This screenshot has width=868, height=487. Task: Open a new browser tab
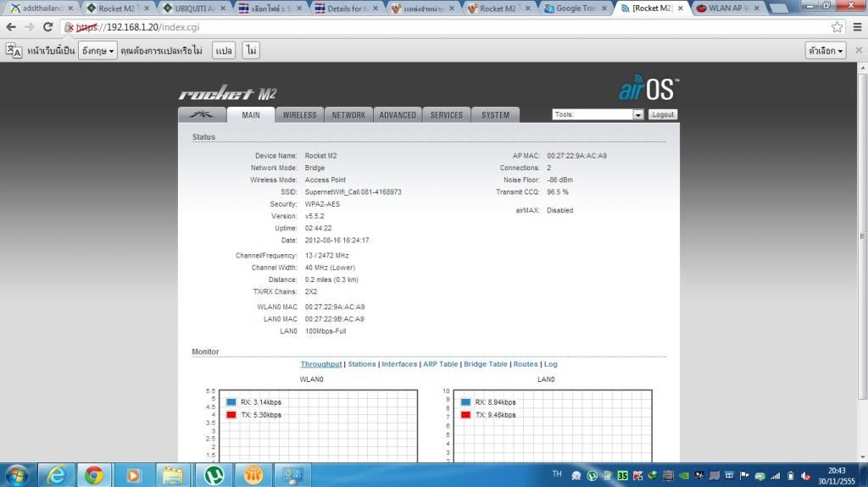[x=780, y=8]
